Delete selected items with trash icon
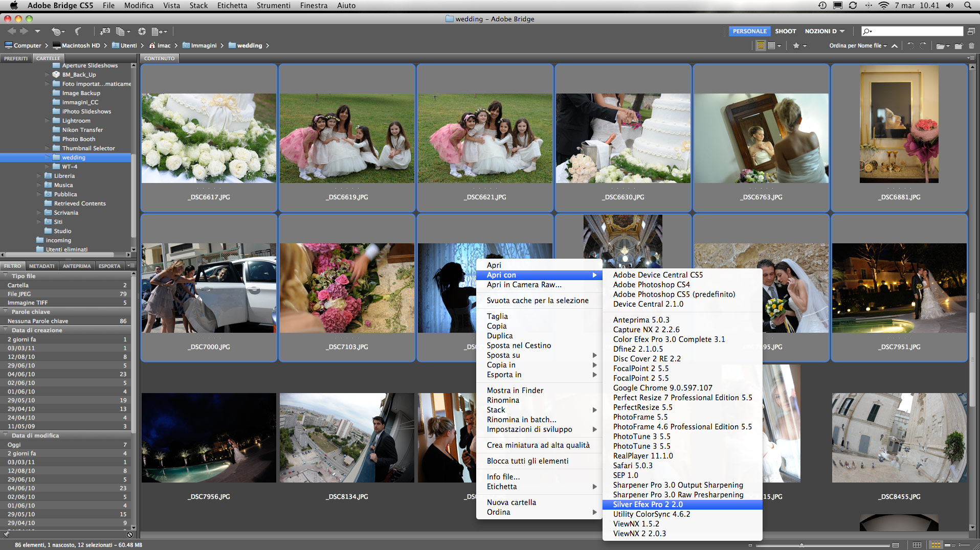The height and width of the screenshot is (550, 980). 971,45
